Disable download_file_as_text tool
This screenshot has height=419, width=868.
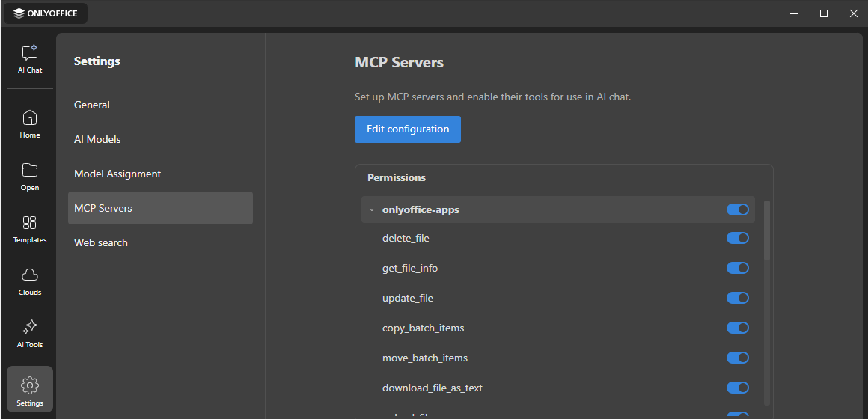click(737, 388)
